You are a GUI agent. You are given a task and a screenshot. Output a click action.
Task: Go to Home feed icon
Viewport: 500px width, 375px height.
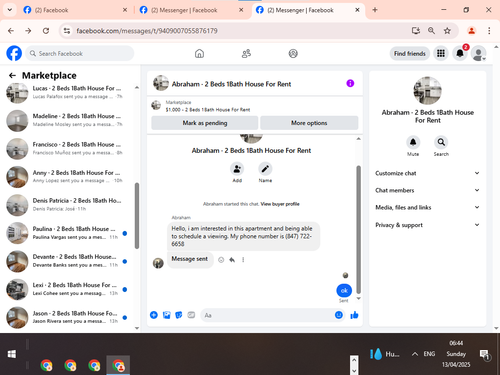click(x=199, y=53)
